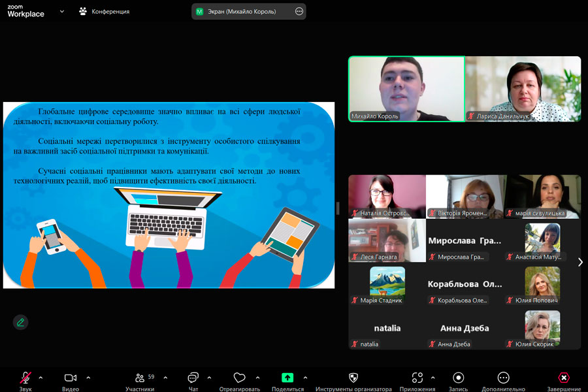Select Наталія Островс... video tile
Screen dimensions: 588x392
pos(387,197)
